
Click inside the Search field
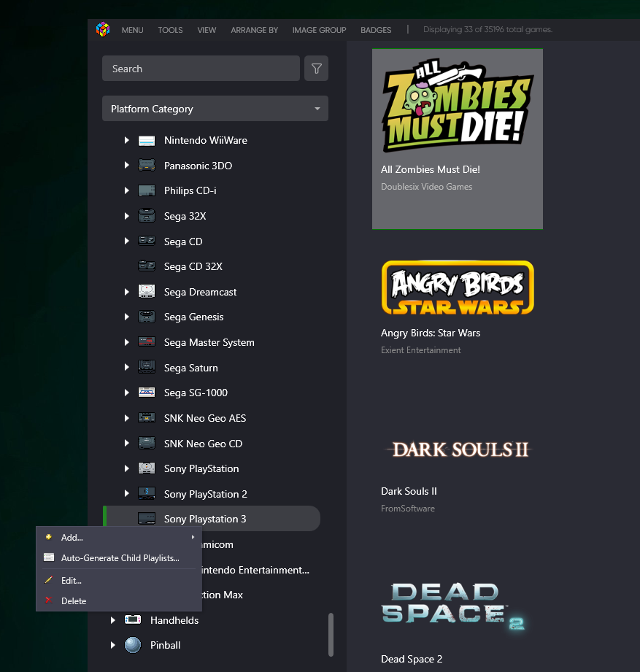(x=201, y=69)
